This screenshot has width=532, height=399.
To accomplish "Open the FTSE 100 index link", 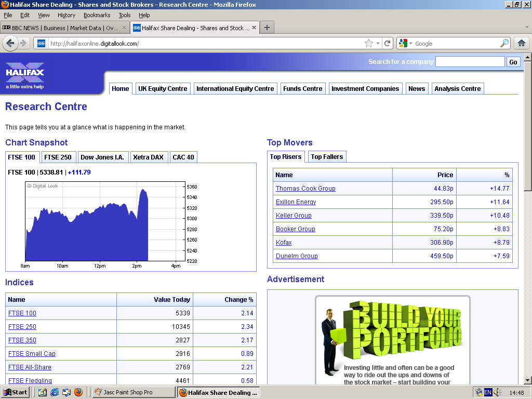I will click(x=22, y=313).
